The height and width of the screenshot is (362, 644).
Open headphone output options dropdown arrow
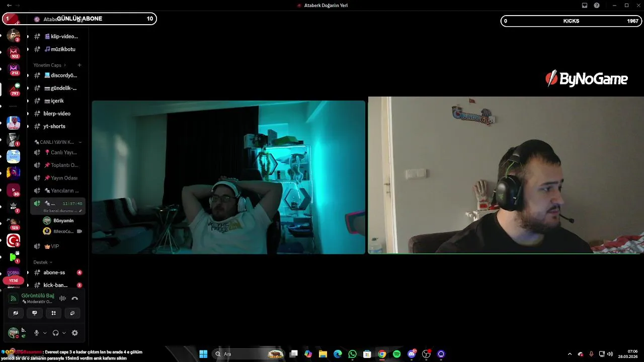[64, 333]
